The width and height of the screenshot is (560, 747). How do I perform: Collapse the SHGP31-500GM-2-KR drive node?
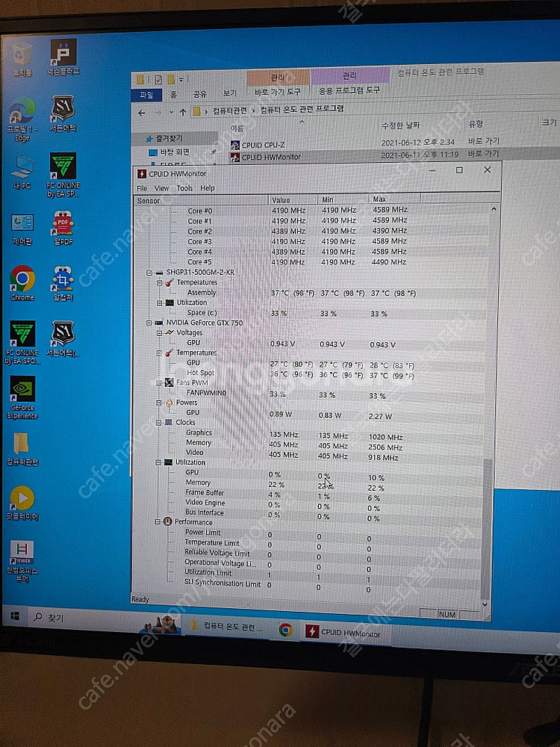pyautogui.click(x=149, y=273)
